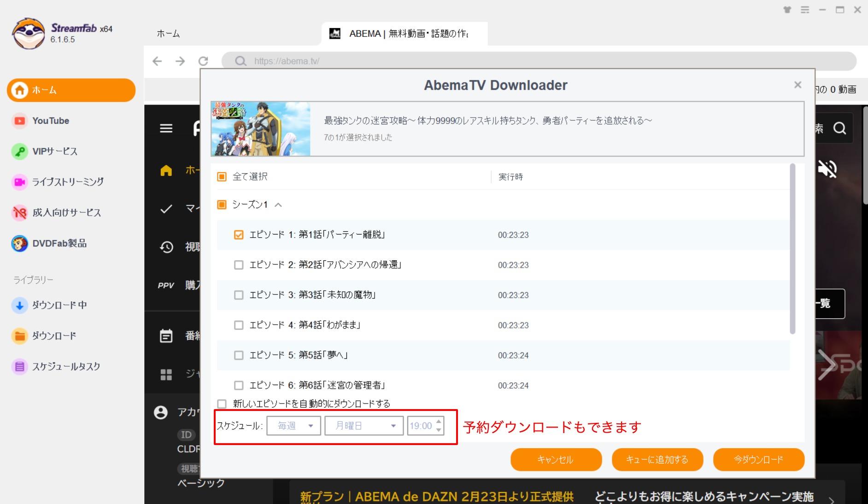Toggle the シーズン1 checkbox

point(222,205)
